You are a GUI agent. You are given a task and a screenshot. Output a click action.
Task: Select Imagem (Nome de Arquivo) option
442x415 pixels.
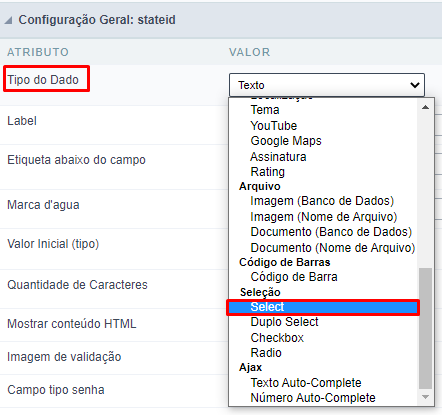point(324,217)
